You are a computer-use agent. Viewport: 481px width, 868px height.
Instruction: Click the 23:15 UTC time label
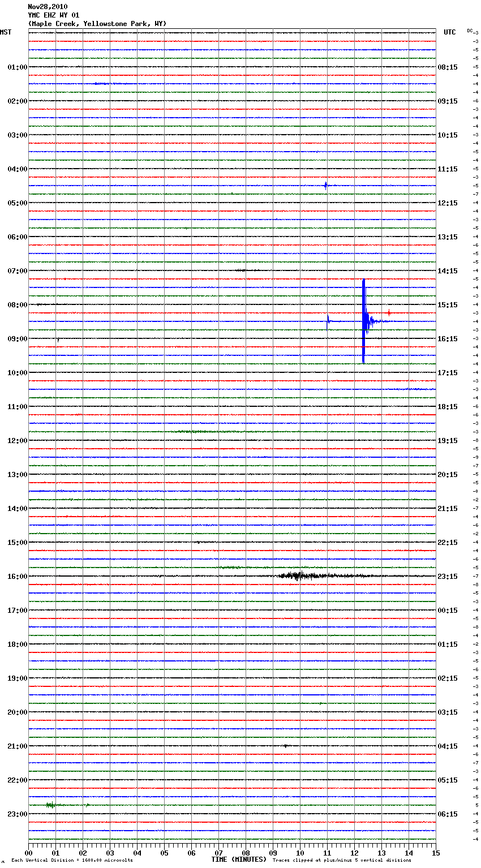click(448, 577)
